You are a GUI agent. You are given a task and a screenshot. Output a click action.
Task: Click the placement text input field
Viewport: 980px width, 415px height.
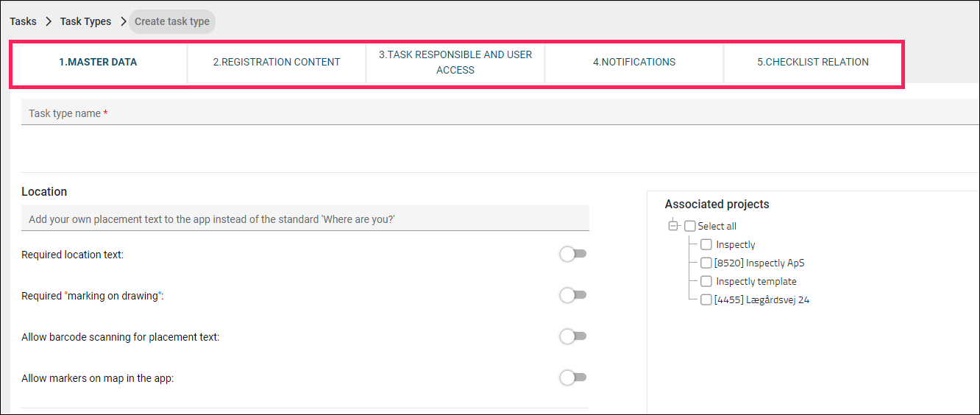(x=305, y=219)
